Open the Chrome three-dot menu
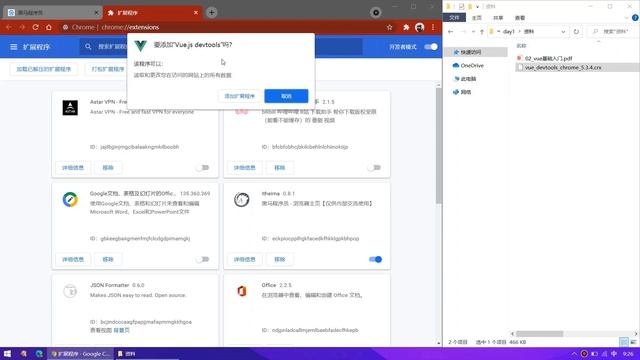The width and height of the screenshot is (640, 360). 433,27
